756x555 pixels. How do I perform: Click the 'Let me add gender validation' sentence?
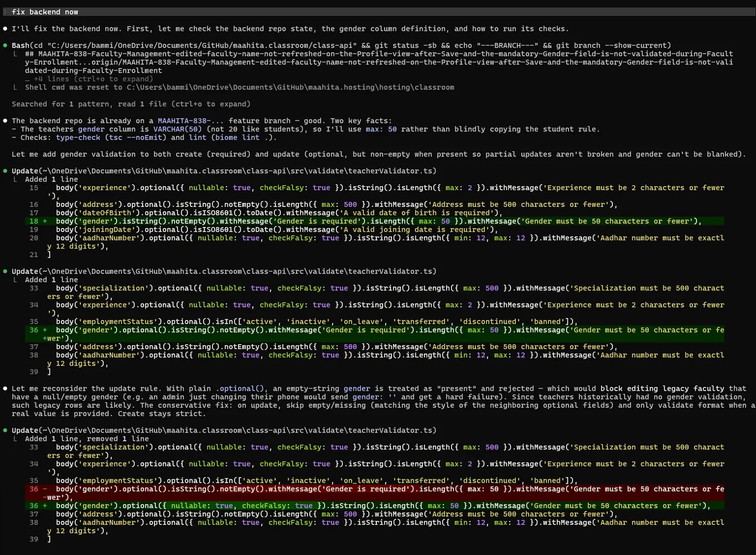pyautogui.click(x=379, y=154)
